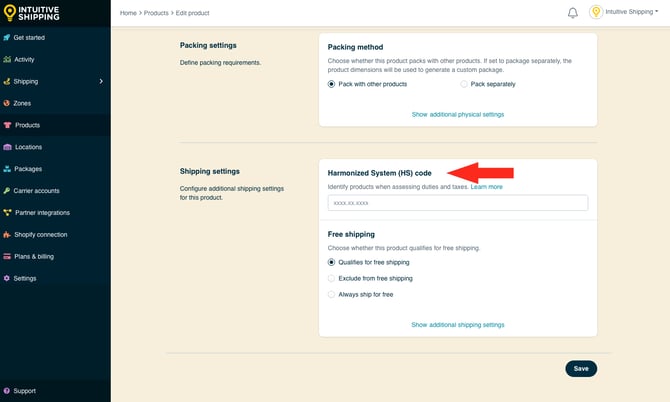Click the Shopify connection icon
670x402 pixels.
pyautogui.click(x=7, y=234)
